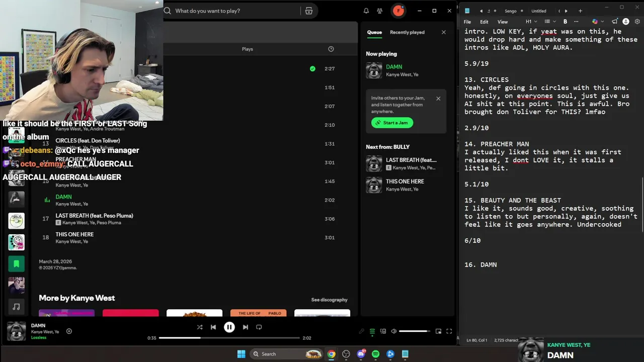Screen dimensions: 644x362
Task: Open Notepad what's new megaphone
Action: pyautogui.click(x=614, y=22)
